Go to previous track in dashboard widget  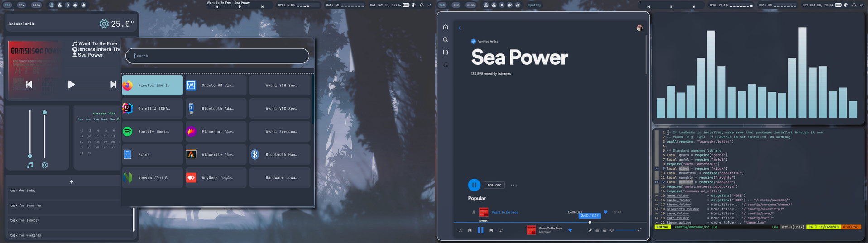click(29, 84)
